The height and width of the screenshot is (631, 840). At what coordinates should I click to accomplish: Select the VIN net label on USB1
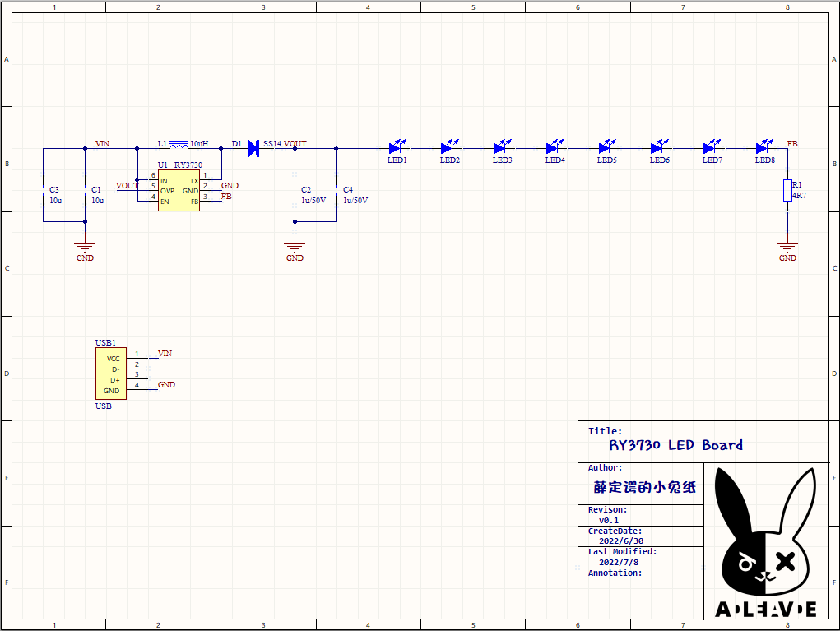tap(165, 354)
